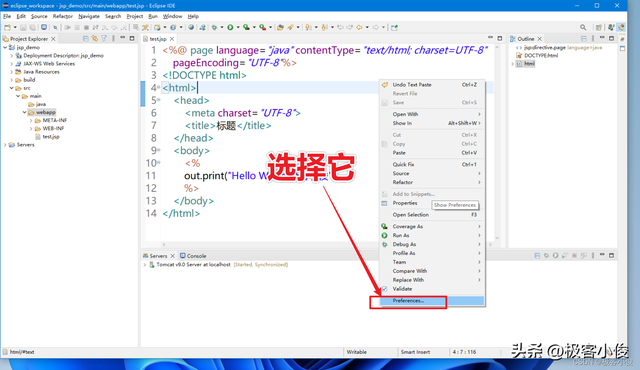Click the Open Perspective icon
Screen dimensions: 640x370
point(599,27)
